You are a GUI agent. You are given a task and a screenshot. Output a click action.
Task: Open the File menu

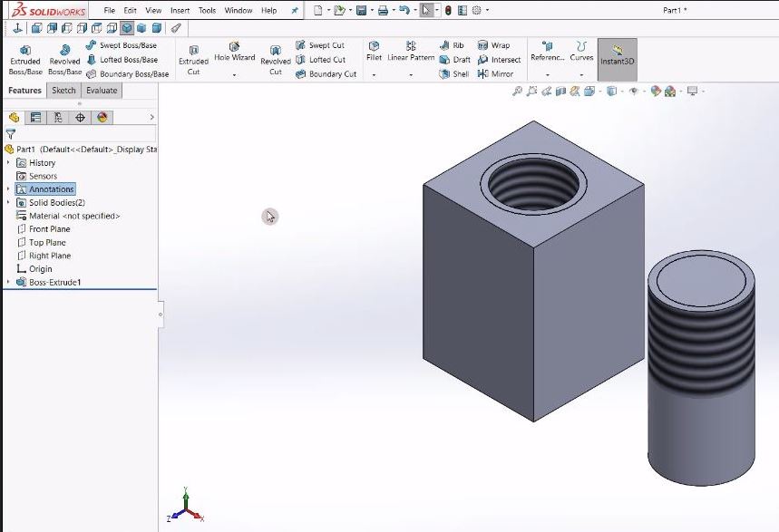(x=110, y=11)
